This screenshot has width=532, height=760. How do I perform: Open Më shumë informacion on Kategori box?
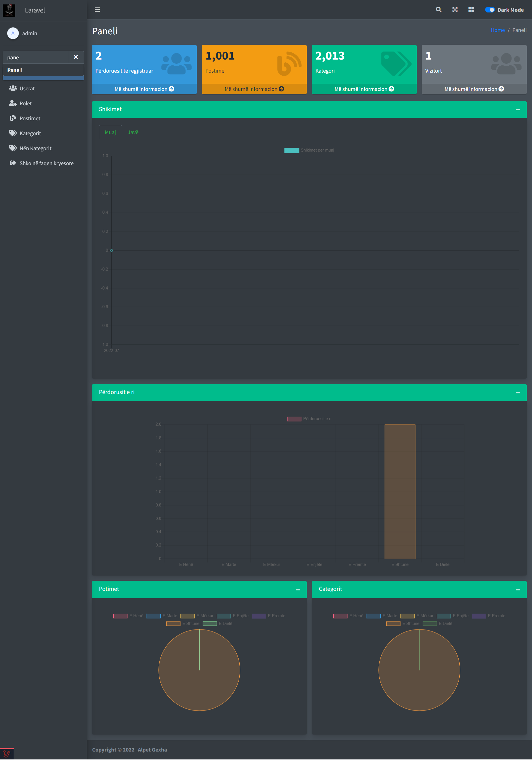tap(364, 89)
